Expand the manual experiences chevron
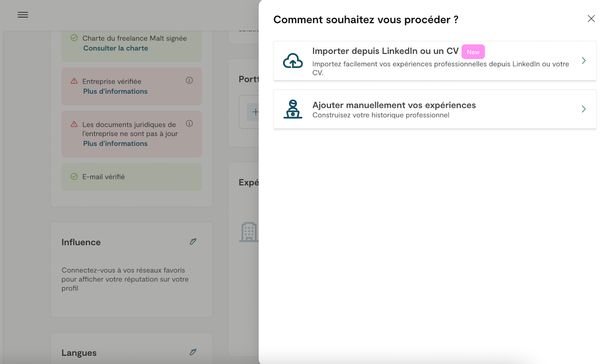605x364 pixels. point(584,109)
